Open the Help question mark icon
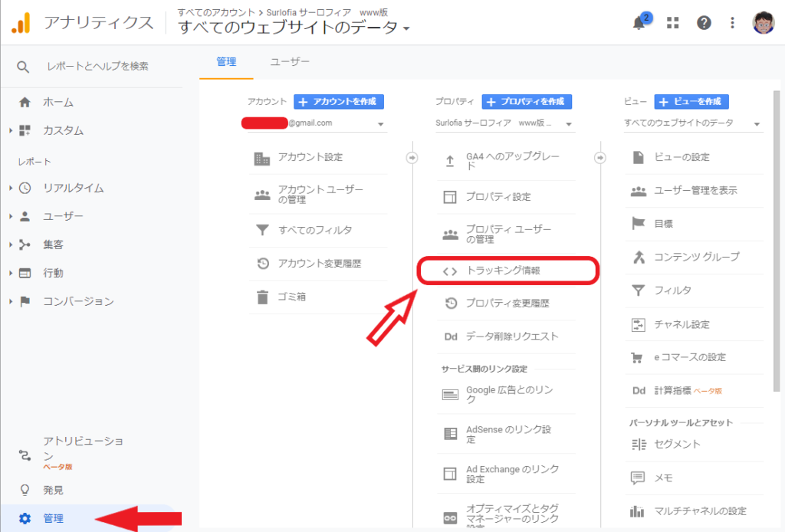Image resolution: width=785 pixels, height=532 pixels. [704, 23]
